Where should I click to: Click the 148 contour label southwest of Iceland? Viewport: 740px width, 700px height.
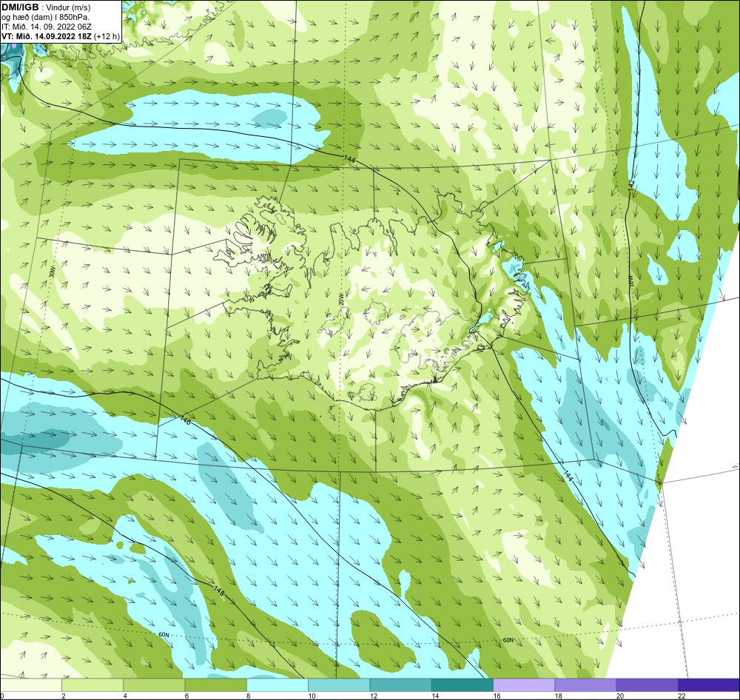click(x=186, y=420)
